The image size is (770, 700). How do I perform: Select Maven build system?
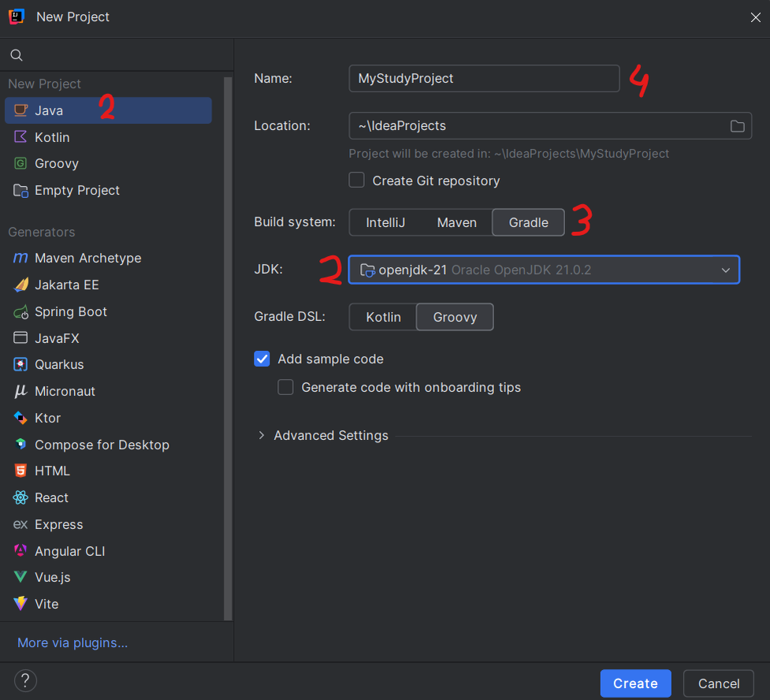pyautogui.click(x=456, y=222)
